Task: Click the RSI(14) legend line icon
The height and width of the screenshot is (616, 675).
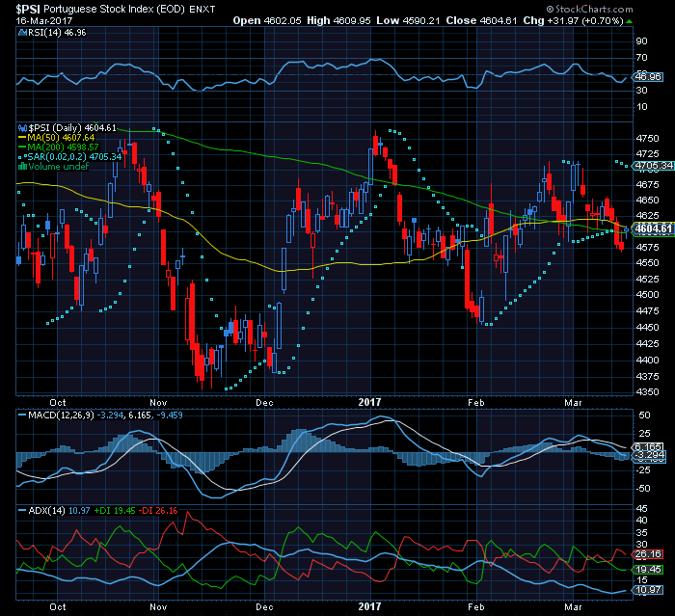Action: click(x=22, y=33)
